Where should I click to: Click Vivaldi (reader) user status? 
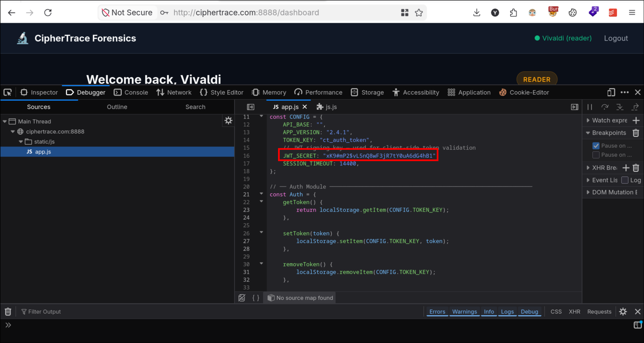point(563,38)
